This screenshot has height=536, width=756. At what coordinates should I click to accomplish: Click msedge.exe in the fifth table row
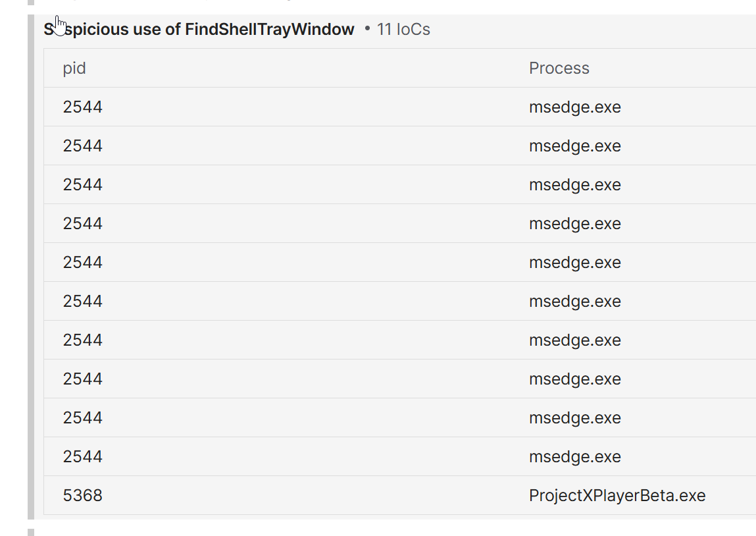[574, 262]
